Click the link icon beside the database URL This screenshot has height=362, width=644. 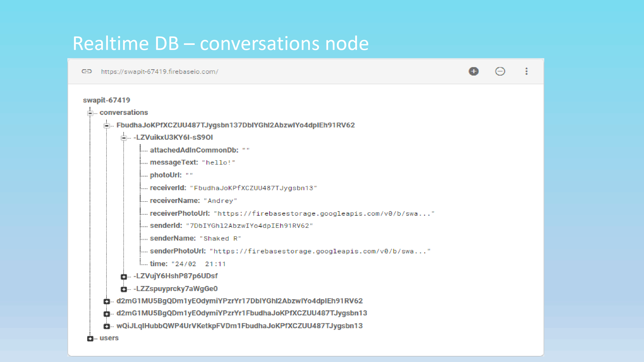click(86, 71)
